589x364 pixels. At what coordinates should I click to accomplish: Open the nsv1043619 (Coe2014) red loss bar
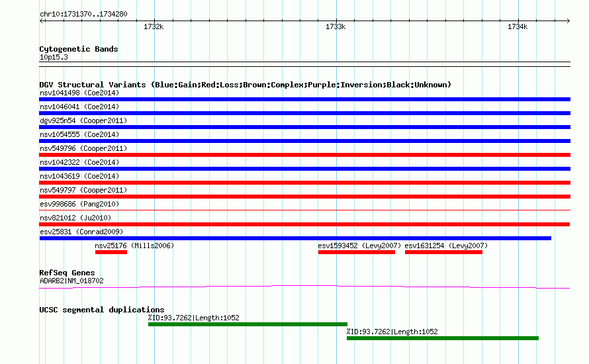tap(304, 183)
